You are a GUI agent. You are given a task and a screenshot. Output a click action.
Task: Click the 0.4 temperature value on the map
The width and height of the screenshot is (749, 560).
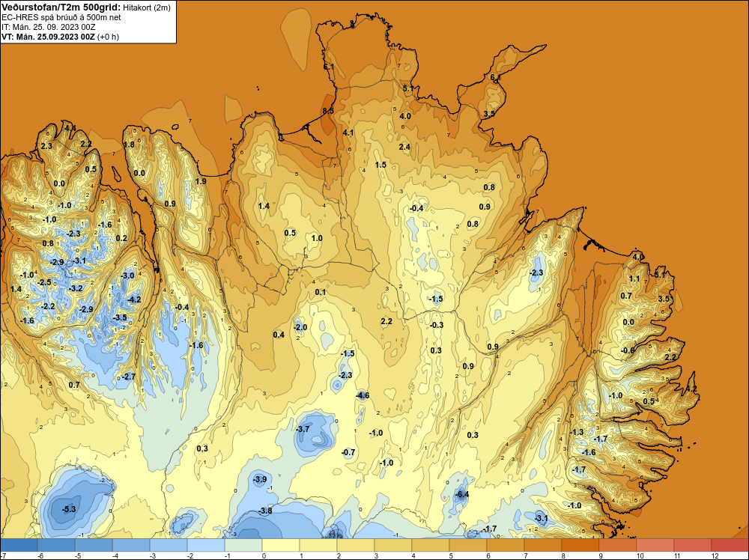point(279,335)
